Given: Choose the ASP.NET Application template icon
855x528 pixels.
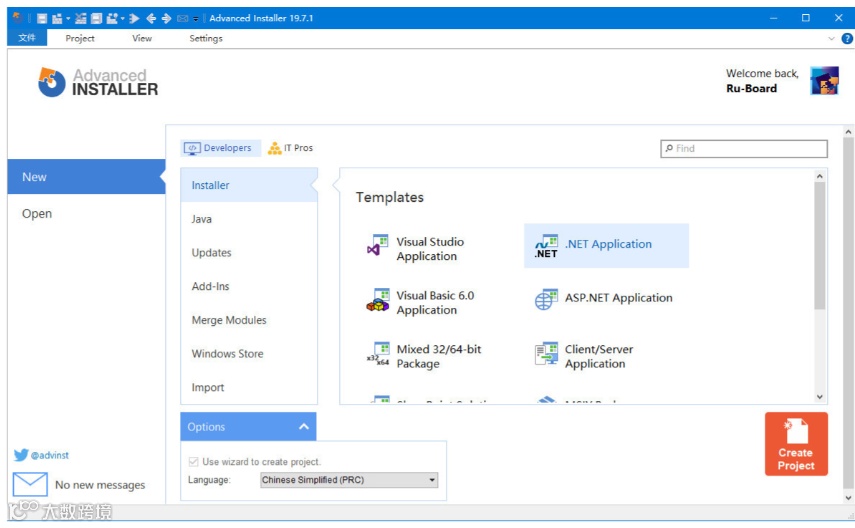Looking at the screenshot, I should pos(546,299).
